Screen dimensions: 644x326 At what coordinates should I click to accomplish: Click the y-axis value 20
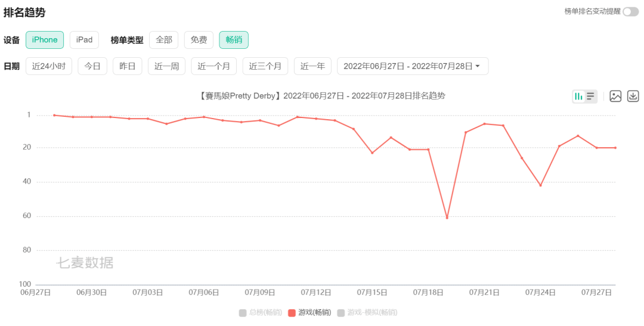point(27,147)
